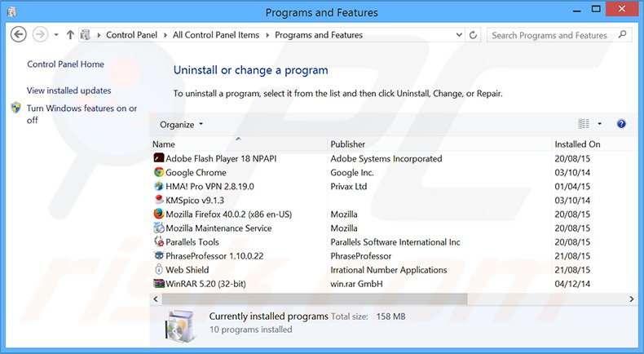
Task: Click the PhraseProfessor publisher cell
Action: click(x=360, y=256)
